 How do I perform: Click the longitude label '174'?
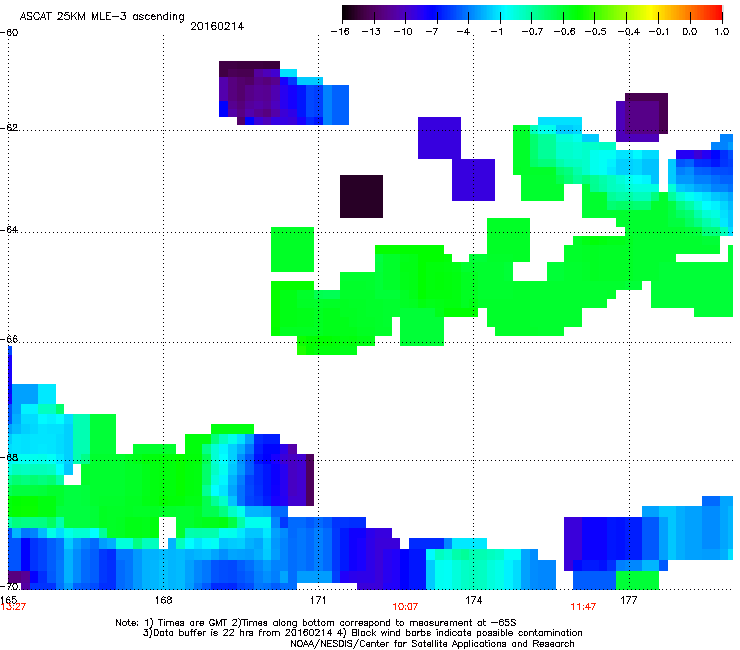tap(473, 600)
